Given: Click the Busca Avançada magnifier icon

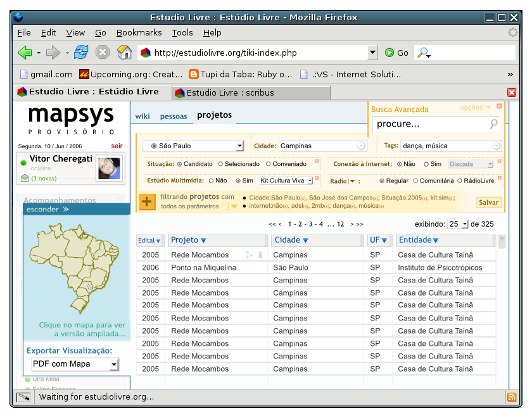Looking at the screenshot, I should click(493, 124).
